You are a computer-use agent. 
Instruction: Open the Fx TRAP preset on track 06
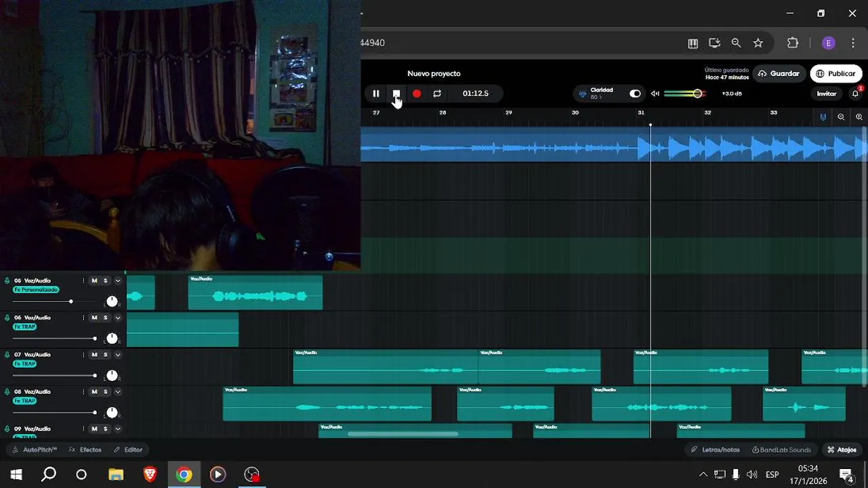click(25, 327)
